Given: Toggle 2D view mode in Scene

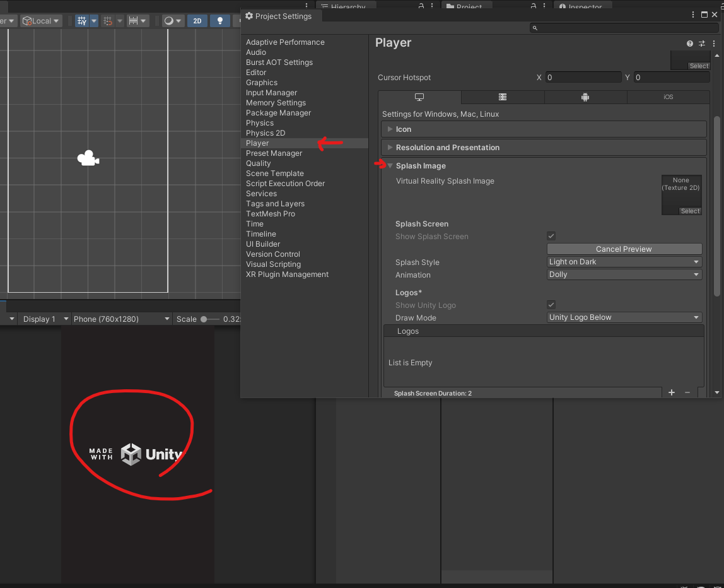Looking at the screenshot, I should pyautogui.click(x=197, y=21).
